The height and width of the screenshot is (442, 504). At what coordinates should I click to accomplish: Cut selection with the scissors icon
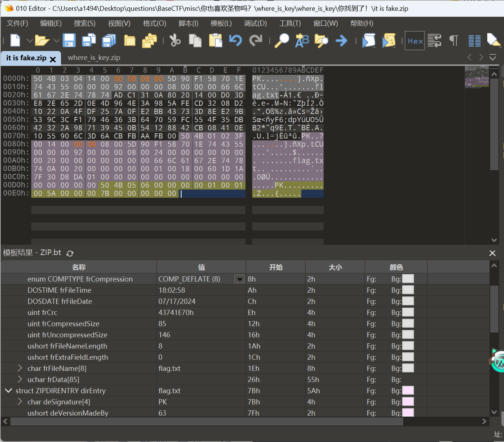(x=175, y=40)
